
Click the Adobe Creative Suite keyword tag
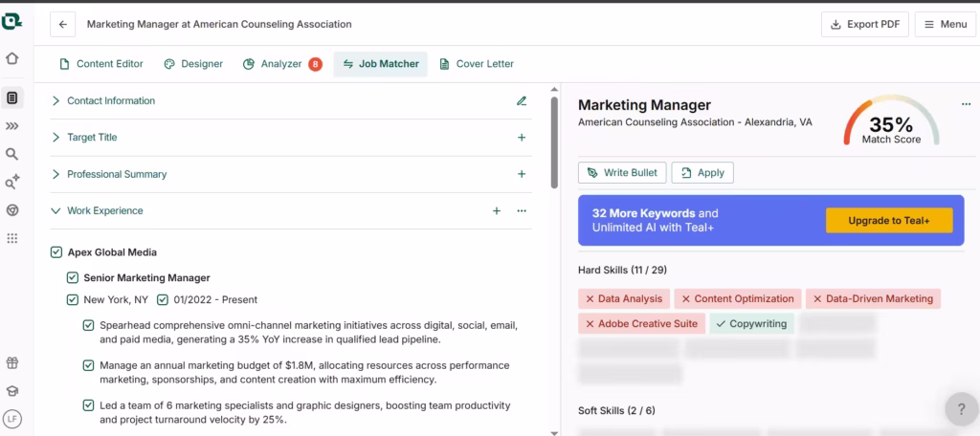pyautogui.click(x=642, y=323)
